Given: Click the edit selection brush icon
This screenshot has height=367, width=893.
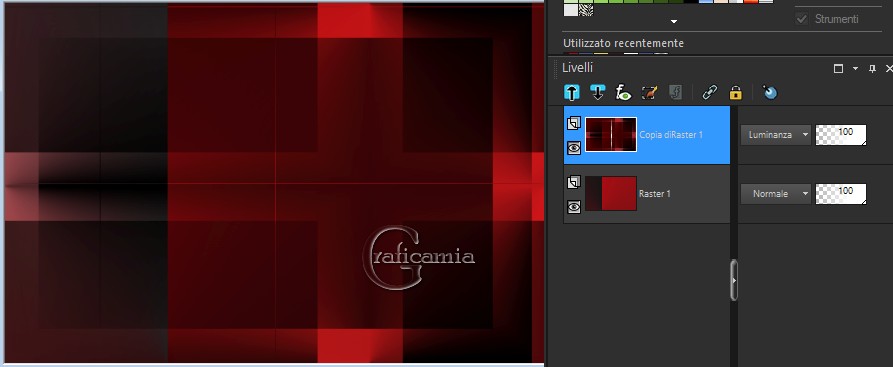Looking at the screenshot, I should click(649, 92).
